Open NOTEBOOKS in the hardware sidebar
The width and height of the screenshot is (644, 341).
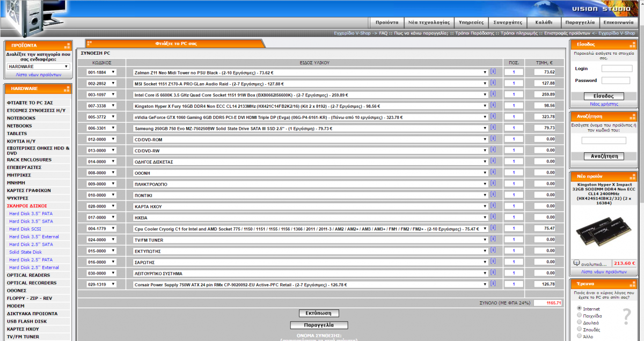pos(21,118)
